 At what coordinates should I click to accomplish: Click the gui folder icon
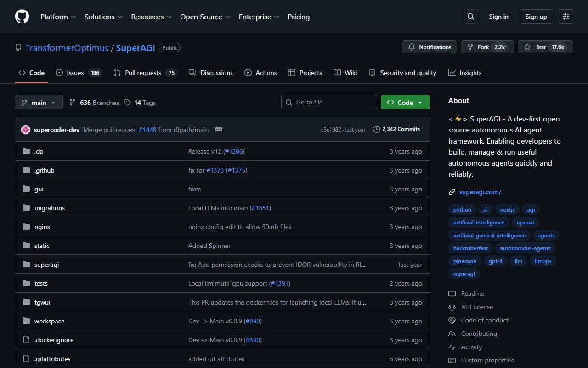tap(26, 189)
